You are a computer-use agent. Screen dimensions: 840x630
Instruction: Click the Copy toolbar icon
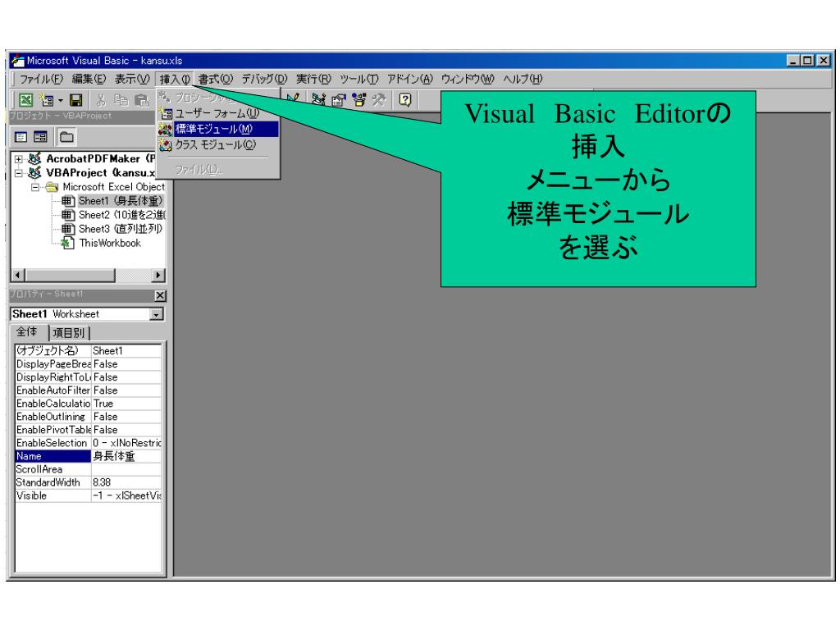click(x=121, y=99)
